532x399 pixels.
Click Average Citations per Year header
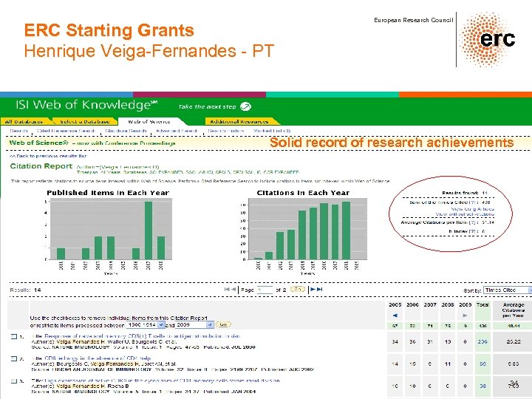(x=514, y=310)
